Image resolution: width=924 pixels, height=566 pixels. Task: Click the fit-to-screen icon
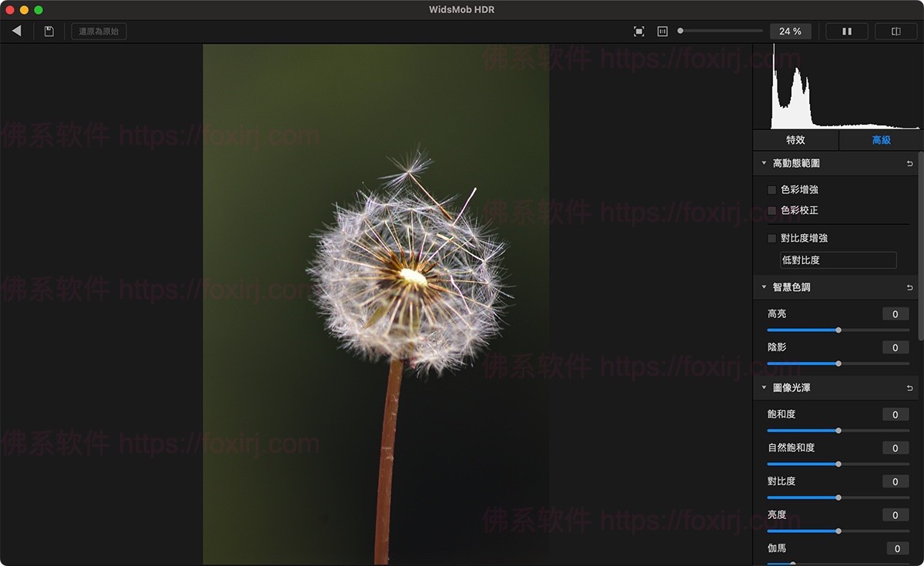coord(638,32)
